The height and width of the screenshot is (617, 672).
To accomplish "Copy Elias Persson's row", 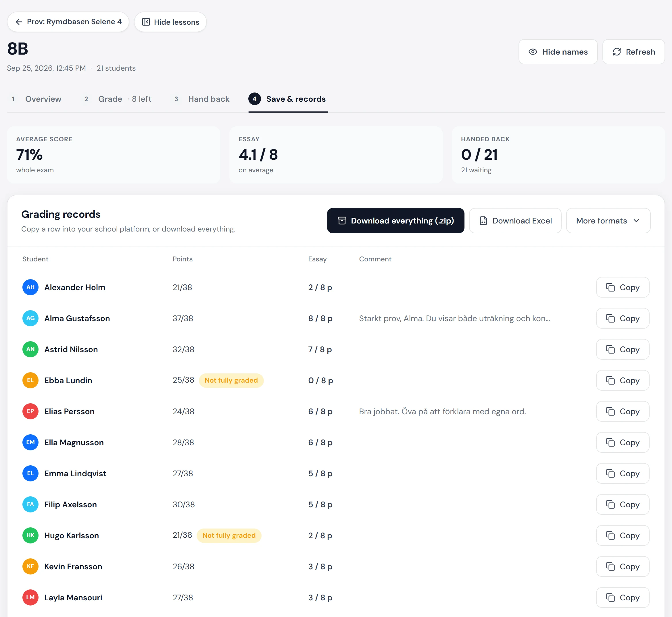I will point(623,411).
